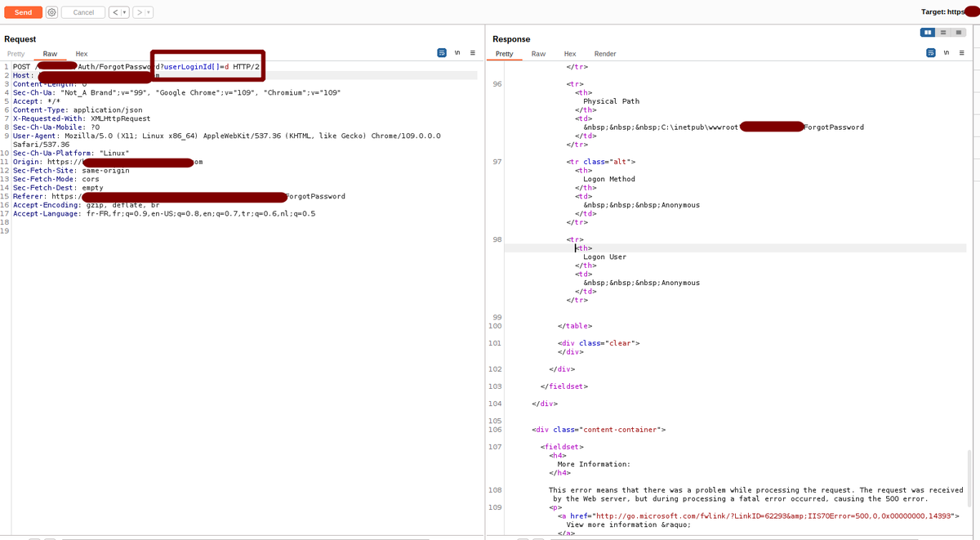Click Sec-Fetch-Mode: cors header
This screenshot has height=540, width=980.
click(56, 179)
